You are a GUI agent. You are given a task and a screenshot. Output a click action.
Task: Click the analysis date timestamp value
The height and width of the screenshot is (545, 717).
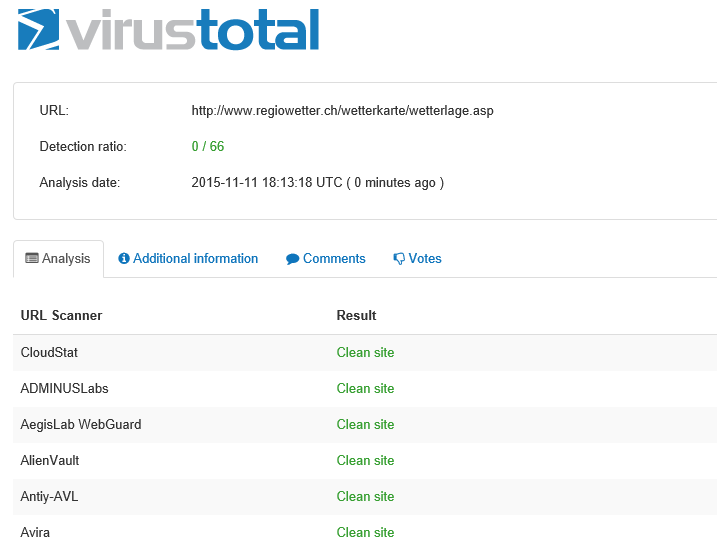[317, 182]
